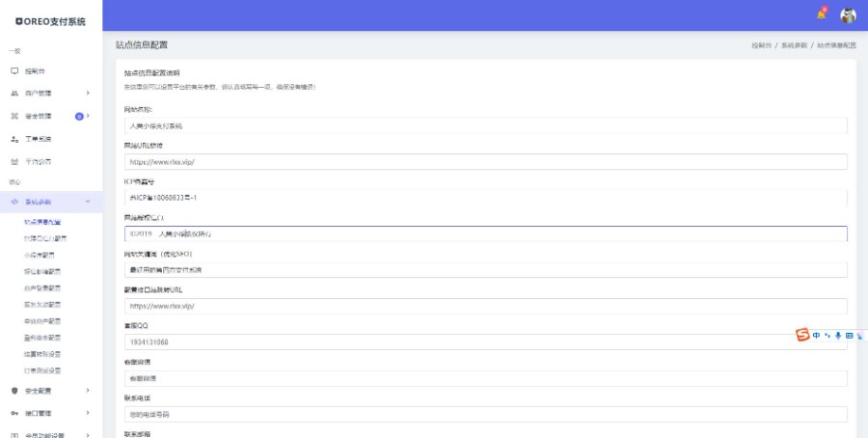This screenshot has width=868, height=438.
Task: Click 接口管理 sidebar label
Action: tap(39, 413)
